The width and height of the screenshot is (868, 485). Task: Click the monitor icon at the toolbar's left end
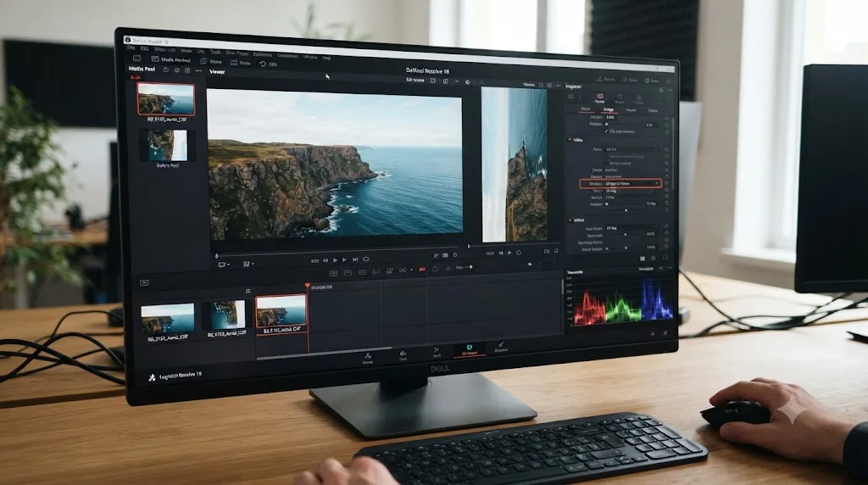[136, 59]
